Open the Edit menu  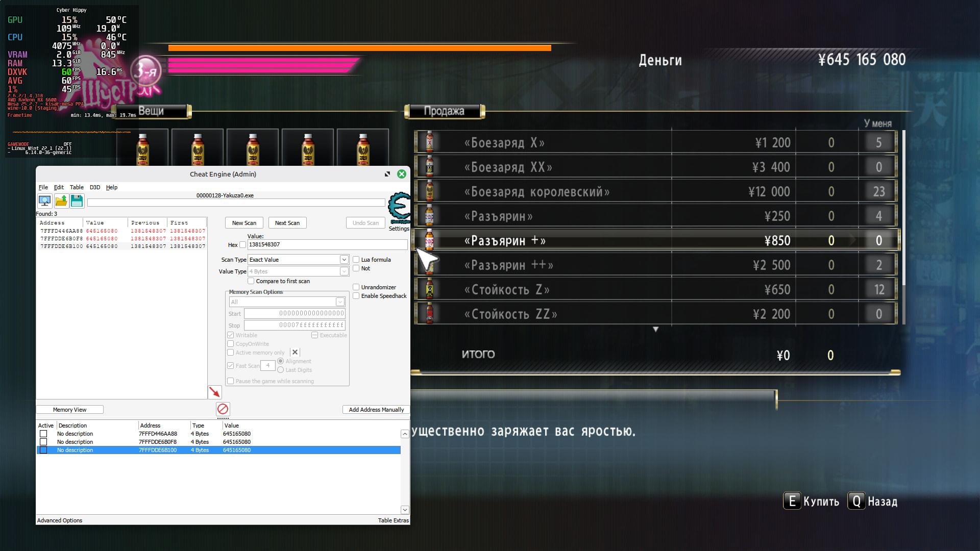59,187
